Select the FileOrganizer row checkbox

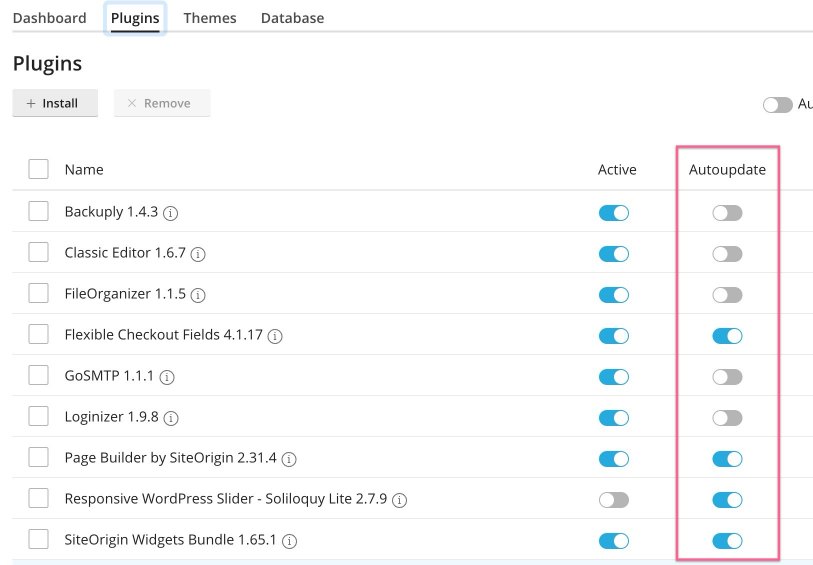(38, 293)
